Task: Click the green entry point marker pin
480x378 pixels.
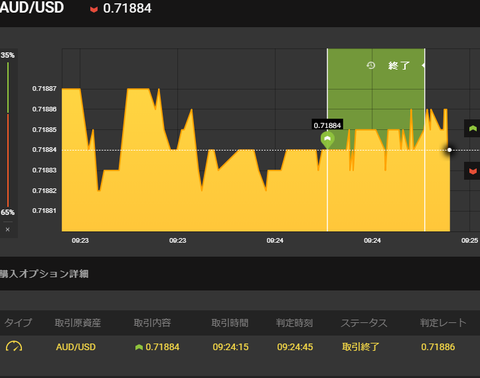Action: click(327, 140)
